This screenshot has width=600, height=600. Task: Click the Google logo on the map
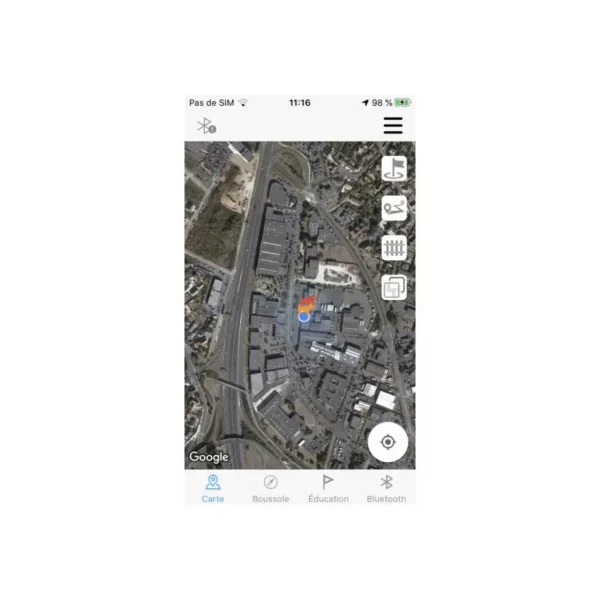(209, 457)
